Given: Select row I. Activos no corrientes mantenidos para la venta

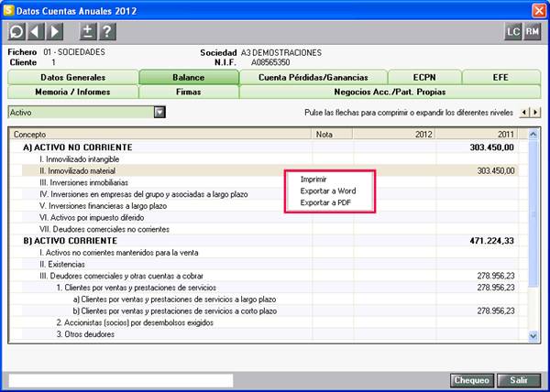Looking at the screenshot, I should tap(270, 253).
